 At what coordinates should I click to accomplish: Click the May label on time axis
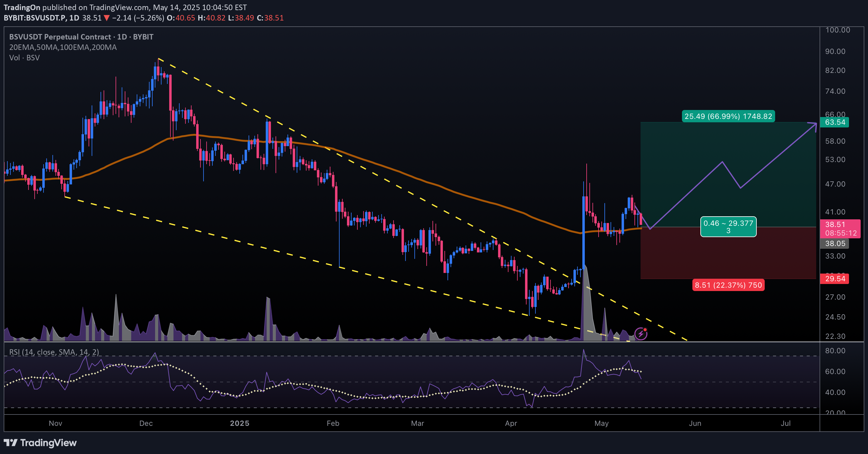click(x=601, y=423)
